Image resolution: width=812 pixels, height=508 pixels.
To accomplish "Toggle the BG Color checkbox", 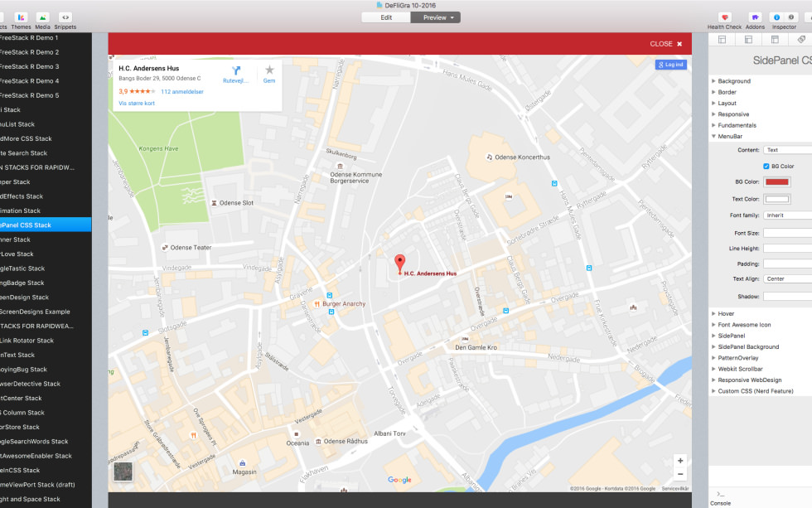I will point(766,167).
